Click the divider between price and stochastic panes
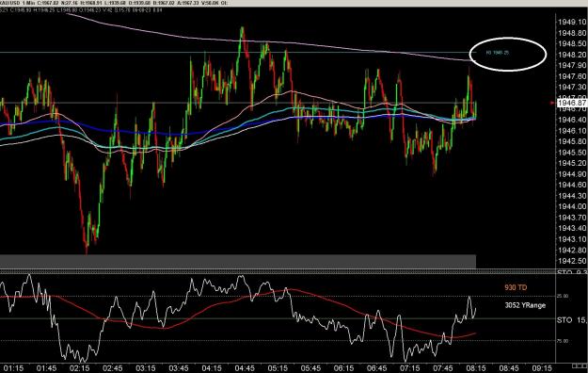This screenshot has width=588, height=373. pyautogui.click(x=278, y=270)
